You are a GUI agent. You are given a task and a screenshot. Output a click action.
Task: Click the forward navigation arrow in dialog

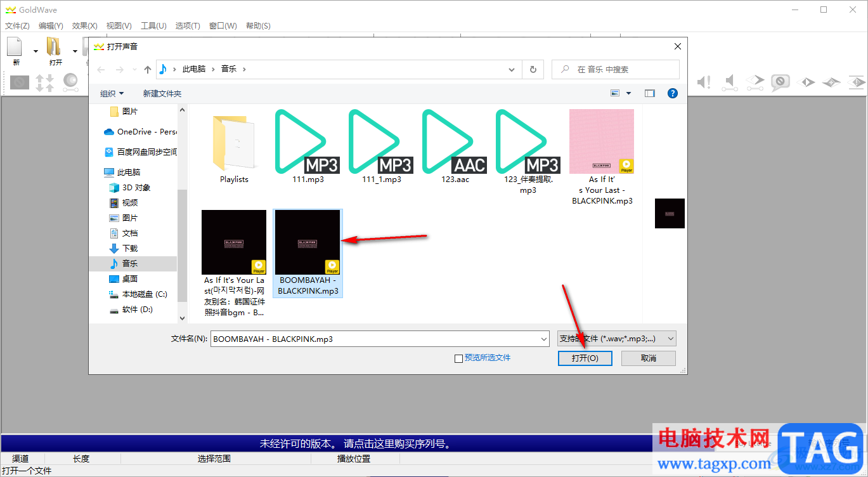click(x=120, y=69)
